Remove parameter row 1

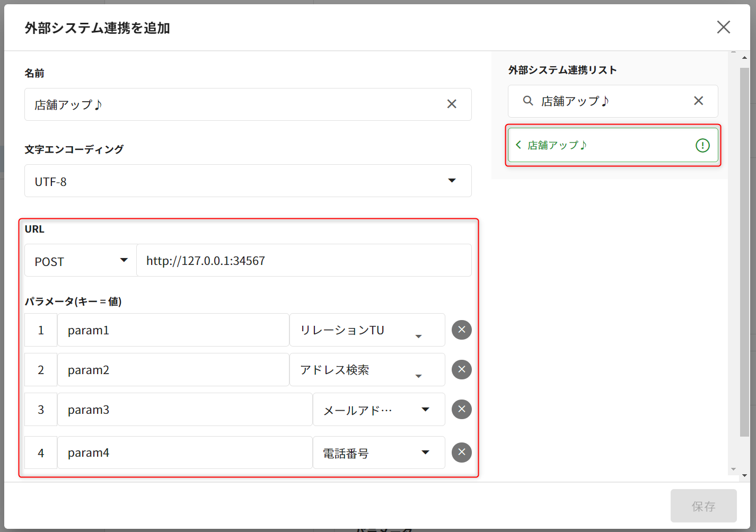[x=461, y=330]
